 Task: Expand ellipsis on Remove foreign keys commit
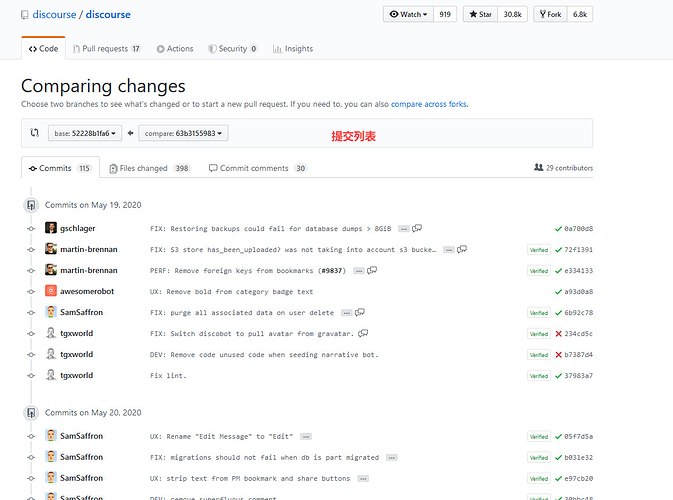pyautogui.click(x=359, y=271)
